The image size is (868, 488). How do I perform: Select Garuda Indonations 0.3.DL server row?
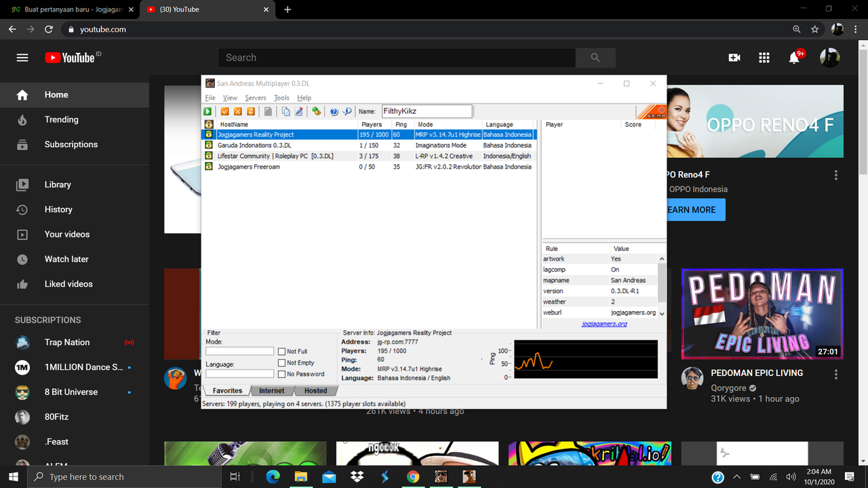point(370,145)
